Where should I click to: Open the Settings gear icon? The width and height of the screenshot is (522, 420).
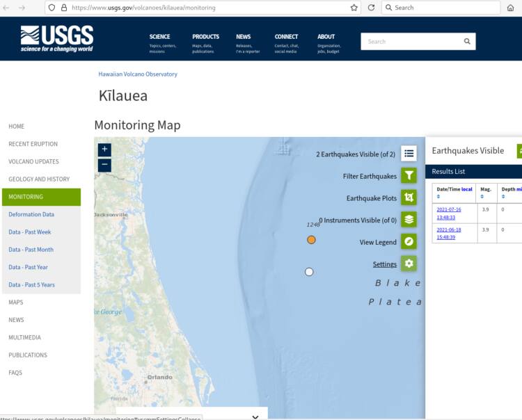tap(409, 264)
